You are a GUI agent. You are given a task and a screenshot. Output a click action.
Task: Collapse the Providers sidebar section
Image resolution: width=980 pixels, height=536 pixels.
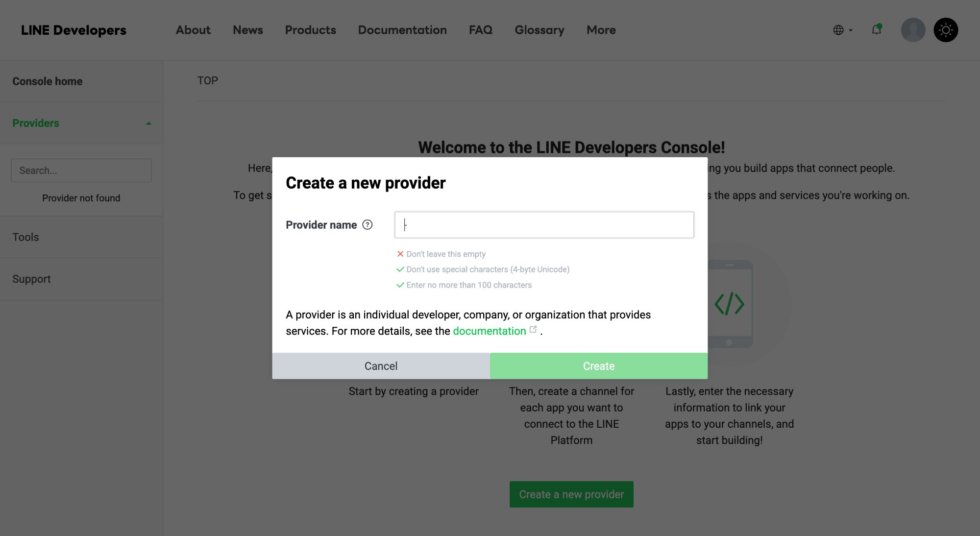tap(148, 123)
